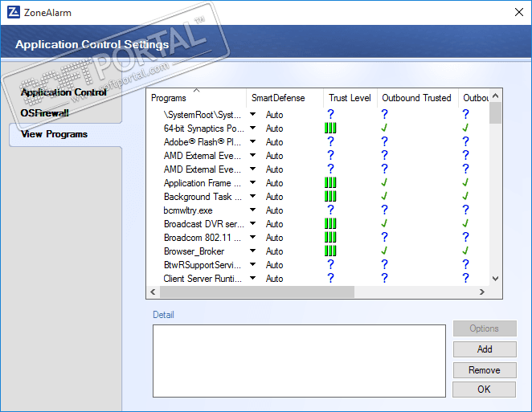Image resolution: width=532 pixels, height=412 pixels.
Task: Click last-column checkmark for Browser_Broker row
Action: tap(465, 251)
